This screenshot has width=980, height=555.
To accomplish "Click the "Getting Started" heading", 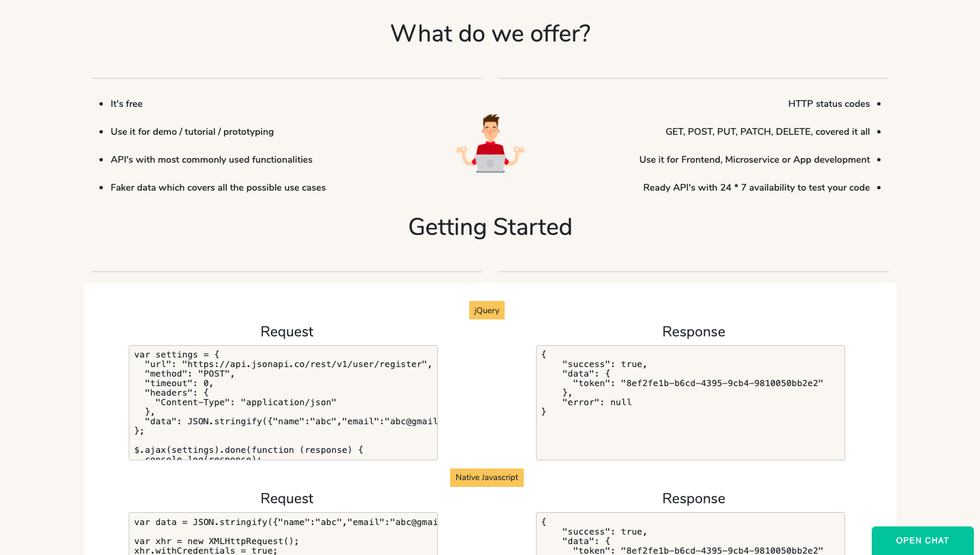I will point(490,227).
